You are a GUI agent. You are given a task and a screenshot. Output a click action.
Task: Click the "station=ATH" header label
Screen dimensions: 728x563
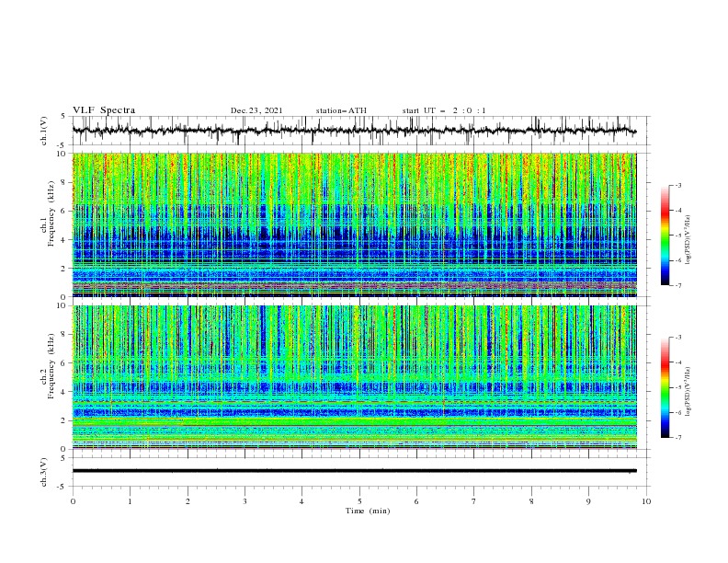(x=341, y=110)
